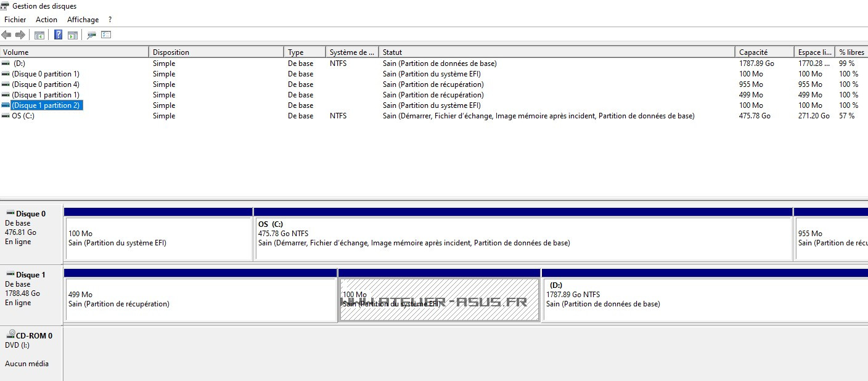Viewport: 868px width, 381px height.
Task: Toggle the action pane toolbar icon
Action: tap(73, 35)
